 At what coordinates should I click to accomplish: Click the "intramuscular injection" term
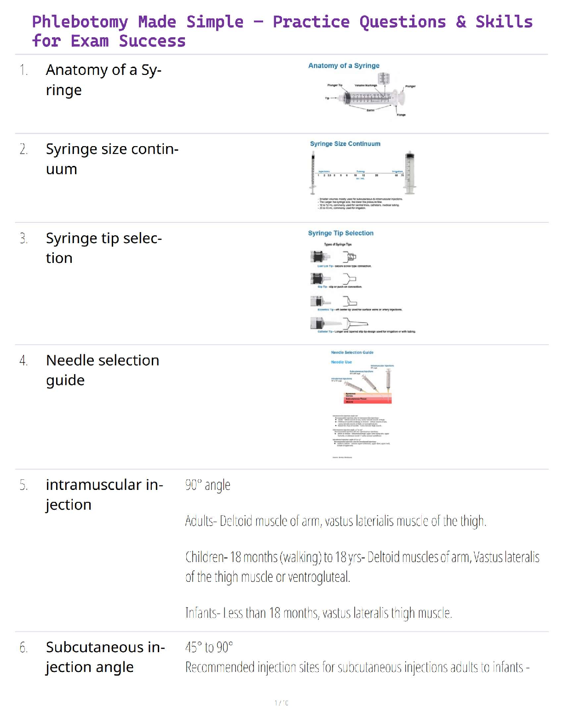[x=104, y=495]
